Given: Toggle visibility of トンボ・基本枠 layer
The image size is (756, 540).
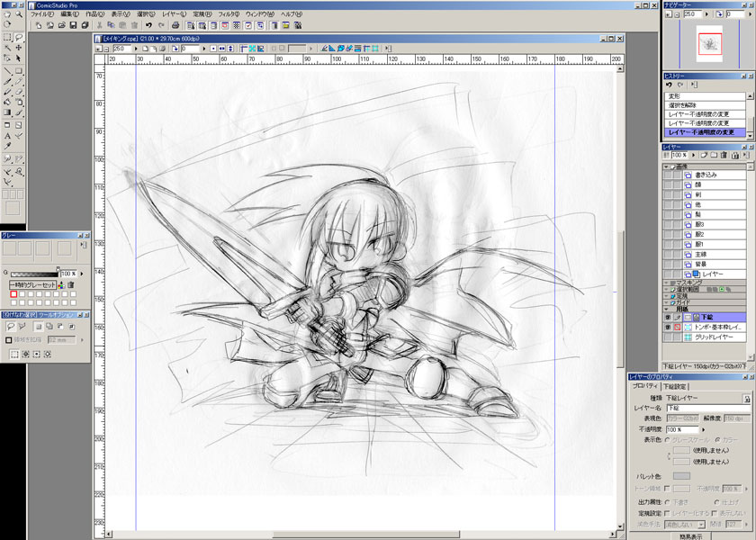Looking at the screenshot, I should 667,327.
